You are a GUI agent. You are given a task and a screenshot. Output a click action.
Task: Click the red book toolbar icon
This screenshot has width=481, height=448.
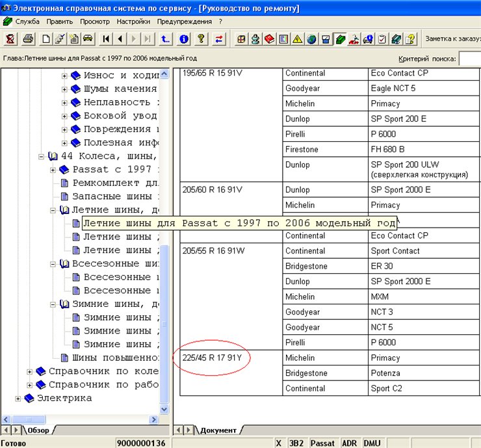pos(269,39)
